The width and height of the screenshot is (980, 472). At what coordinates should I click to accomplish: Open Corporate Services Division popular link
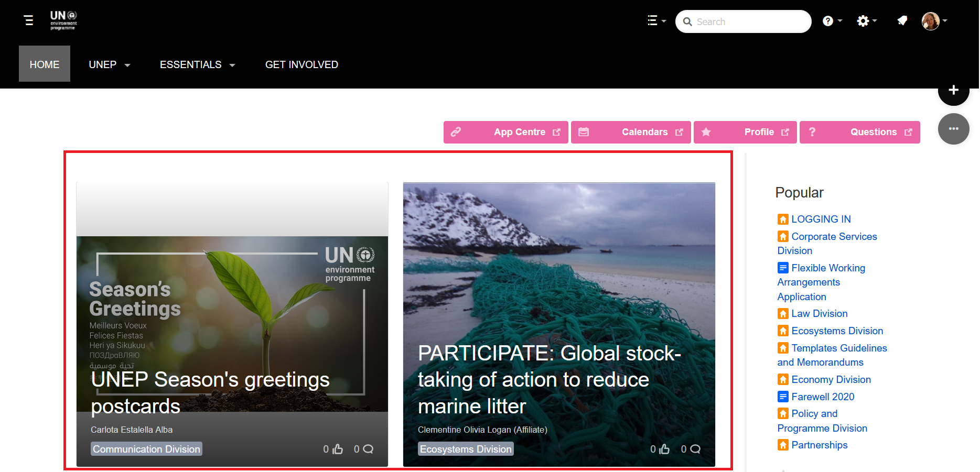tap(827, 244)
